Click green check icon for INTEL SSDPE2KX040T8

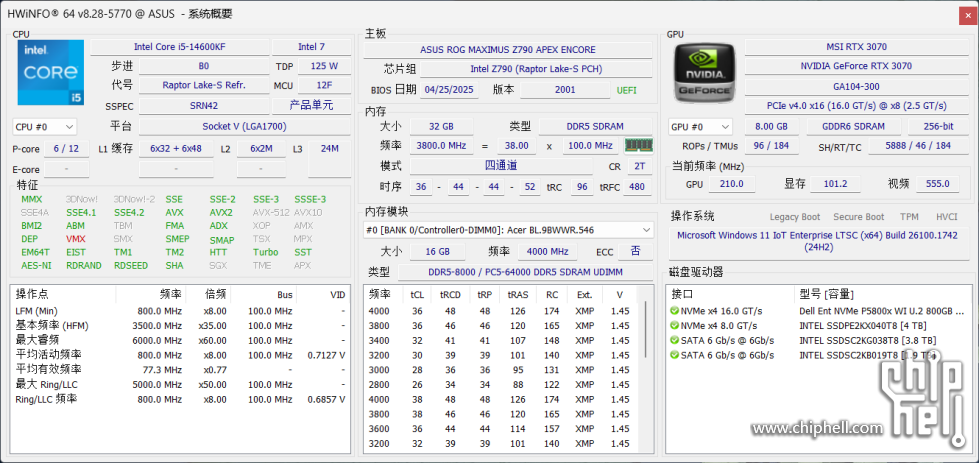[x=674, y=326]
